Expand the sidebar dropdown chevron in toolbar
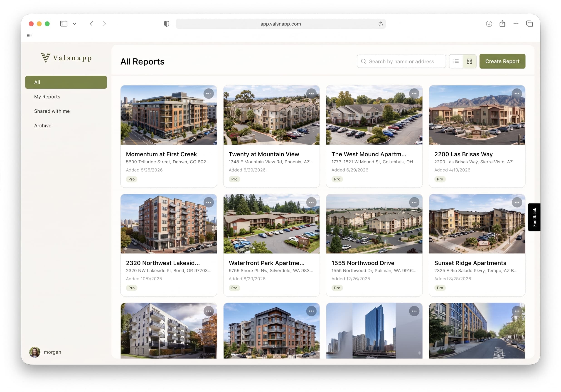 (74, 24)
